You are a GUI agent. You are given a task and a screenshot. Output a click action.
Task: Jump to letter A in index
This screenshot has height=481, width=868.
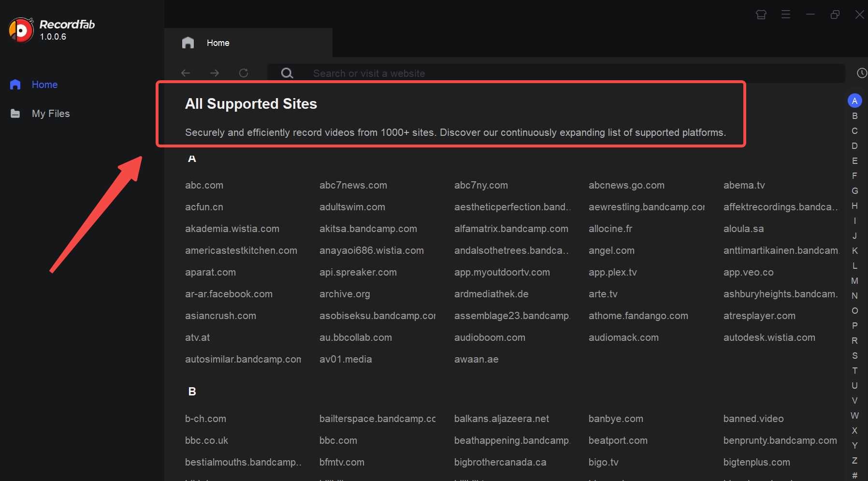[855, 101]
